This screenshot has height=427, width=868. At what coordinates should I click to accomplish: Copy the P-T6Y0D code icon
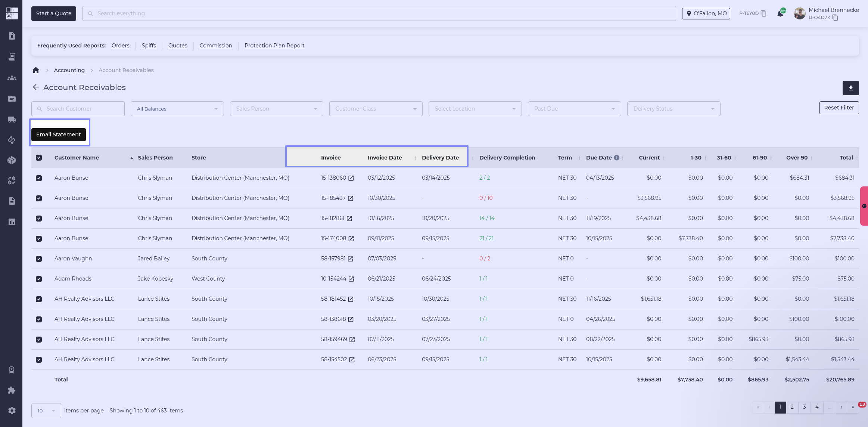coord(763,13)
